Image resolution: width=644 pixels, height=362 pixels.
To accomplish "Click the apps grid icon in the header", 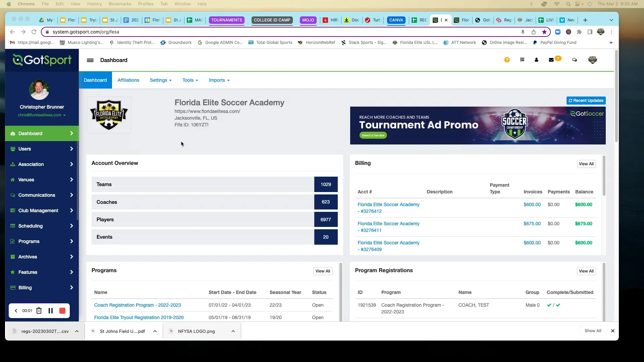I will coord(522,60).
